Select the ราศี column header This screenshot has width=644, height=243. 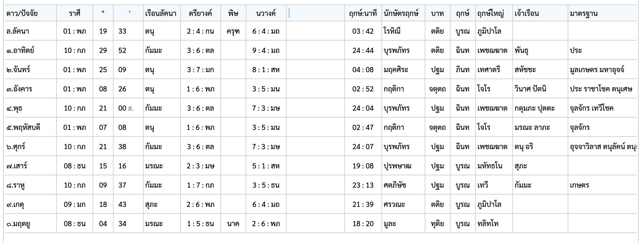[74, 14]
